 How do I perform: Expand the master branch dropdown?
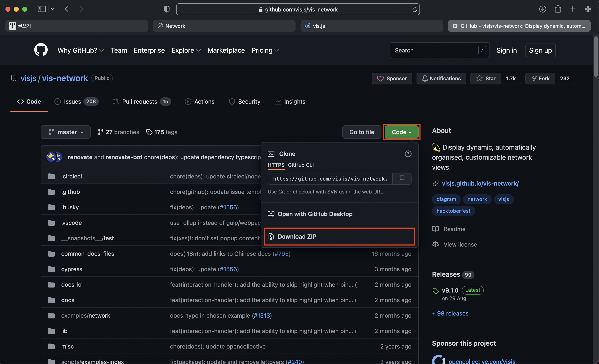(66, 132)
